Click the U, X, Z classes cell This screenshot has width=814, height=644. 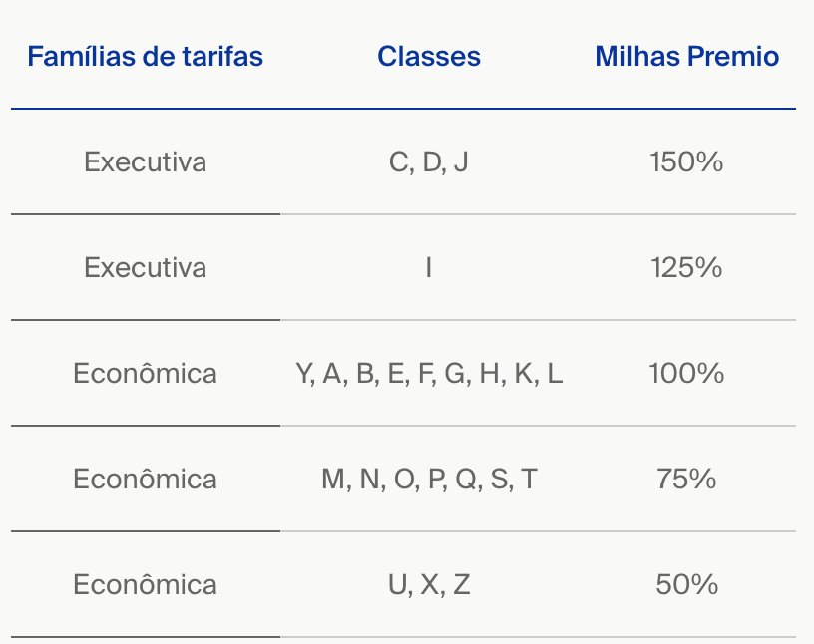429,585
